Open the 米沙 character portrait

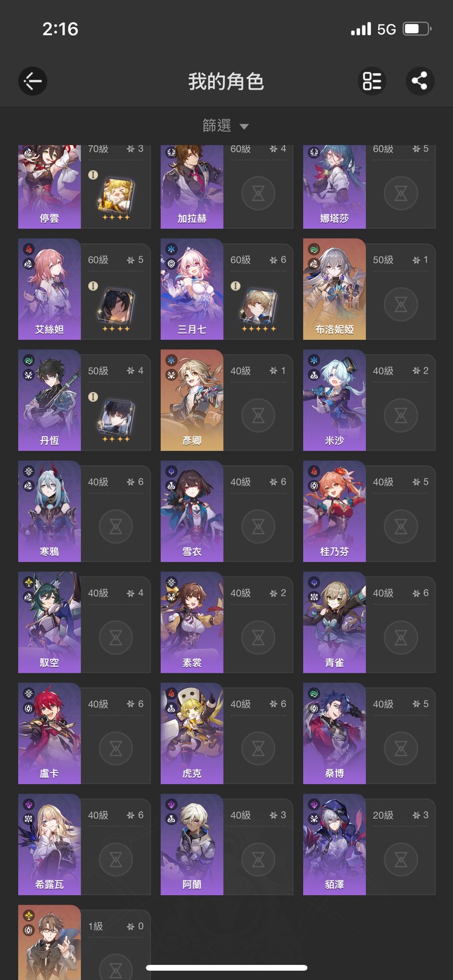coord(335,400)
